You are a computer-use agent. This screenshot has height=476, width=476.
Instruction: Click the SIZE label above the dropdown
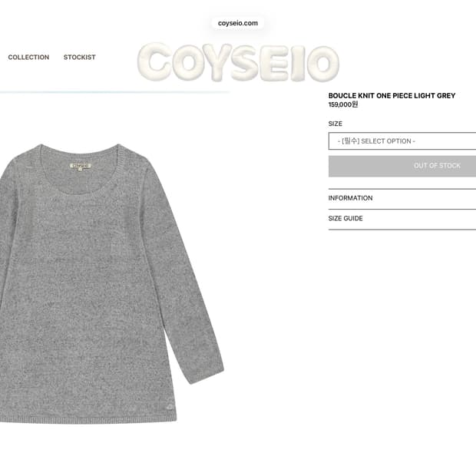pos(336,124)
